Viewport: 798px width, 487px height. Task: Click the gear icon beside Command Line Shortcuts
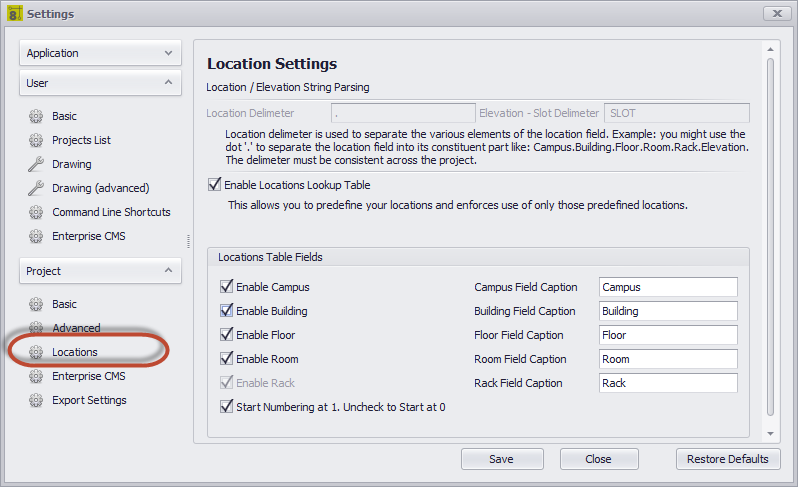(36, 212)
